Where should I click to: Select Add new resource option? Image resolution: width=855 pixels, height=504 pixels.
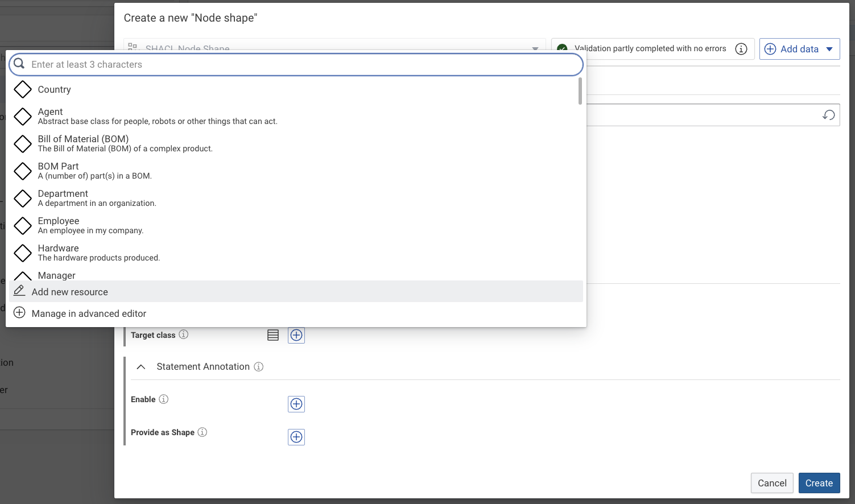(x=69, y=292)
